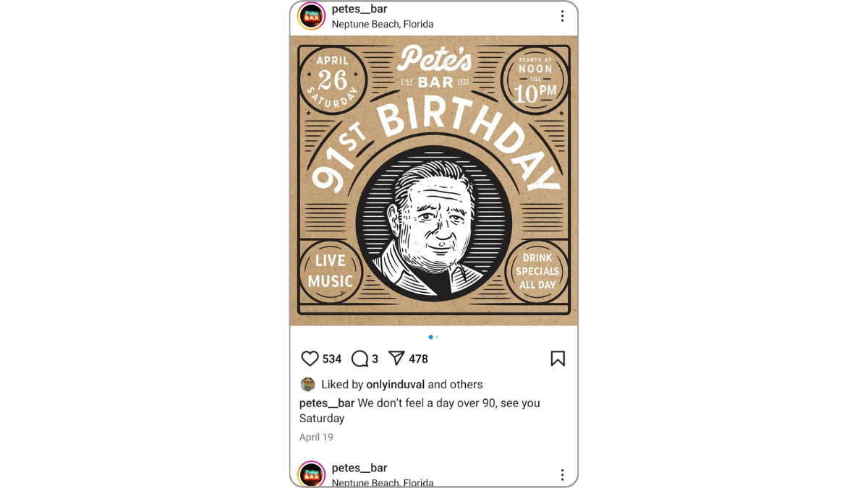
Task: Like the post with the heart icon
Action: point(310,359)
